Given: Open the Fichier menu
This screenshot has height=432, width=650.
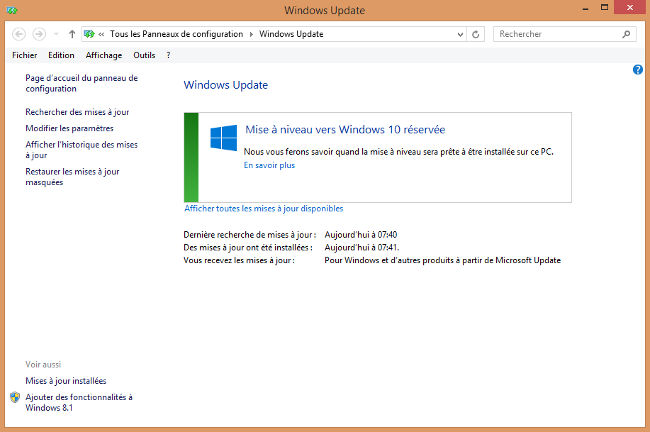Looking at the screenshot, I should point(24,55).
